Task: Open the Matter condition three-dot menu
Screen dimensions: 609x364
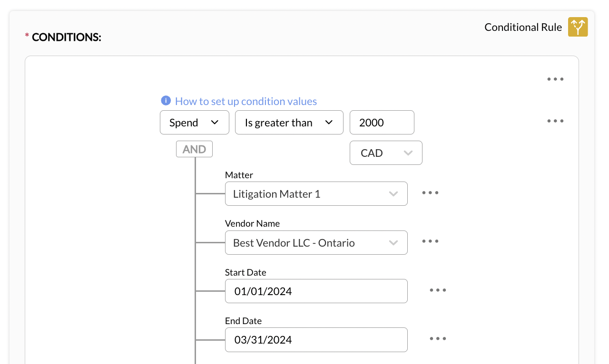Action: point(430,193)
